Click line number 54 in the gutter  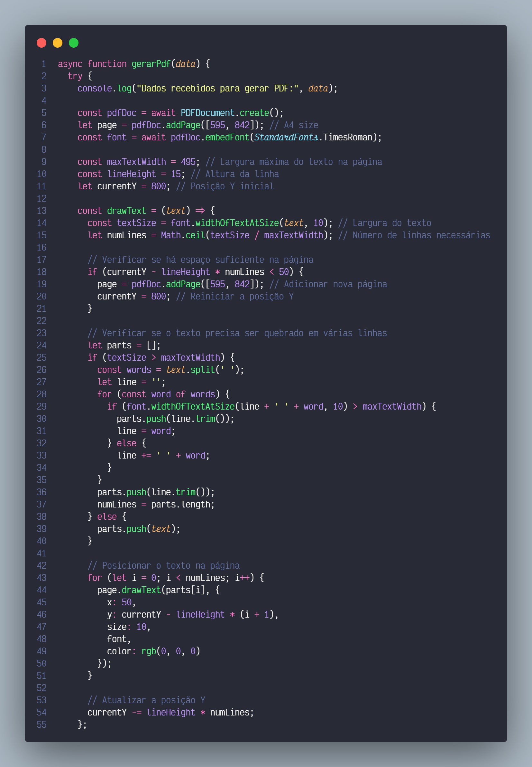point(42,712)
